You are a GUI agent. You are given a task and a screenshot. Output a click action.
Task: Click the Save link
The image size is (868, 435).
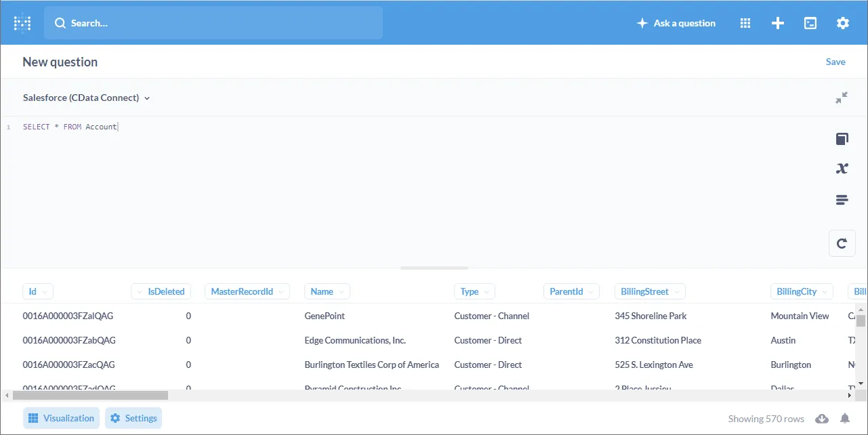(x=835, y=62)
